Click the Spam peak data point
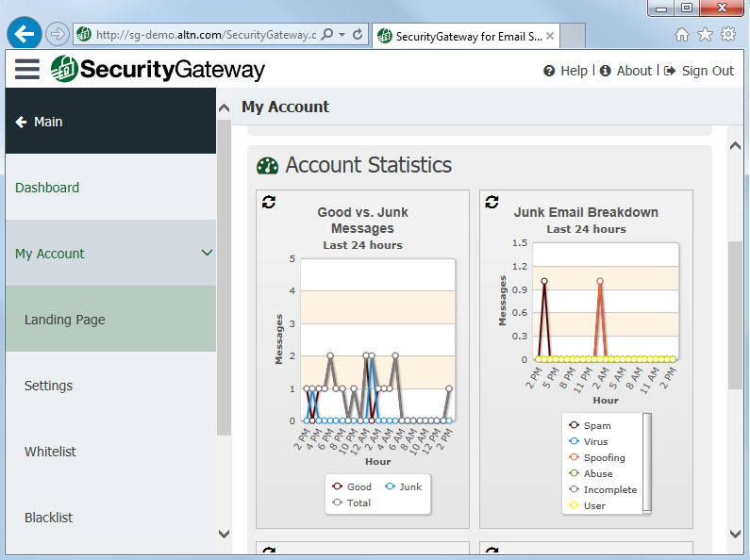Viewport: 750px width, 560px height. click(x=543, y=282)
